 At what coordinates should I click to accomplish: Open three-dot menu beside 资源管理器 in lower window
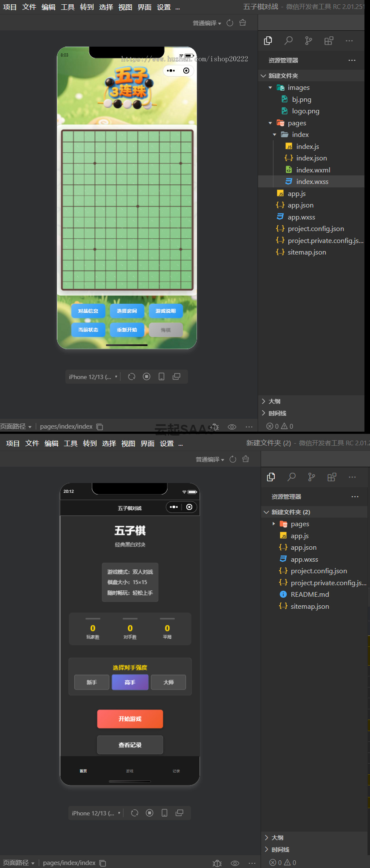coord(355,497)
